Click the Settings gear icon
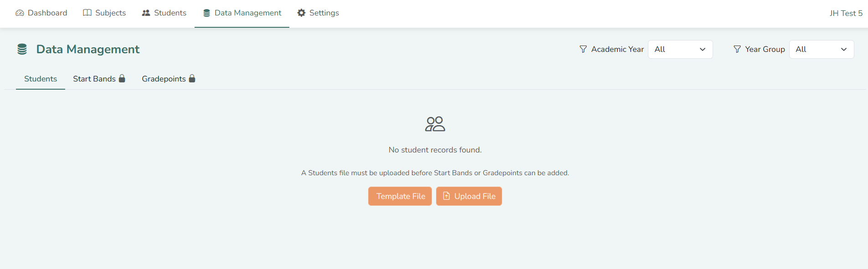This screenshot has width=868, height=269. pos(301,13)
